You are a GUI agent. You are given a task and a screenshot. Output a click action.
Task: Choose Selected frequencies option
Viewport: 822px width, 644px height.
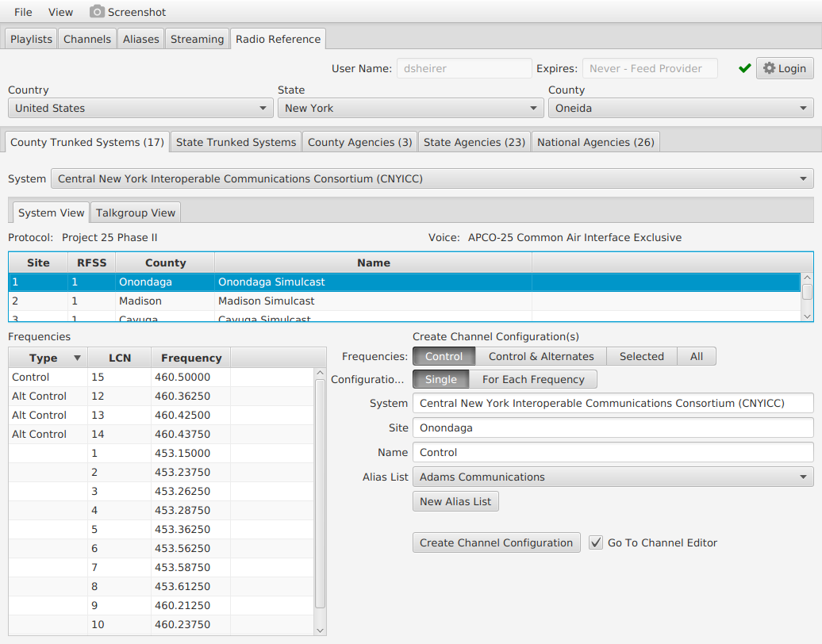click(642, 356)
